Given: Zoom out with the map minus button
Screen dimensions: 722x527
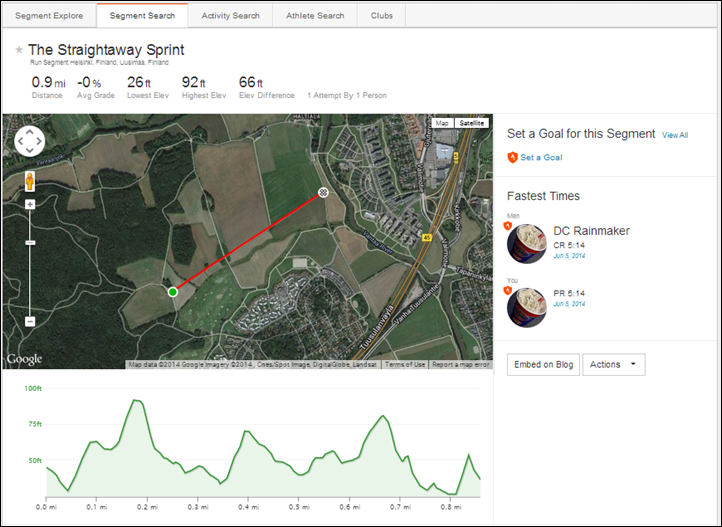Looking at the screenshot, I should 30,321.
